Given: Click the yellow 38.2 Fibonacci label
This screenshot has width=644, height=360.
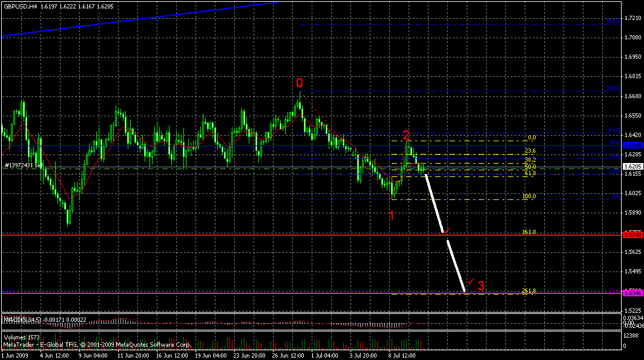Looking at the screenshot, I should 530,159.
